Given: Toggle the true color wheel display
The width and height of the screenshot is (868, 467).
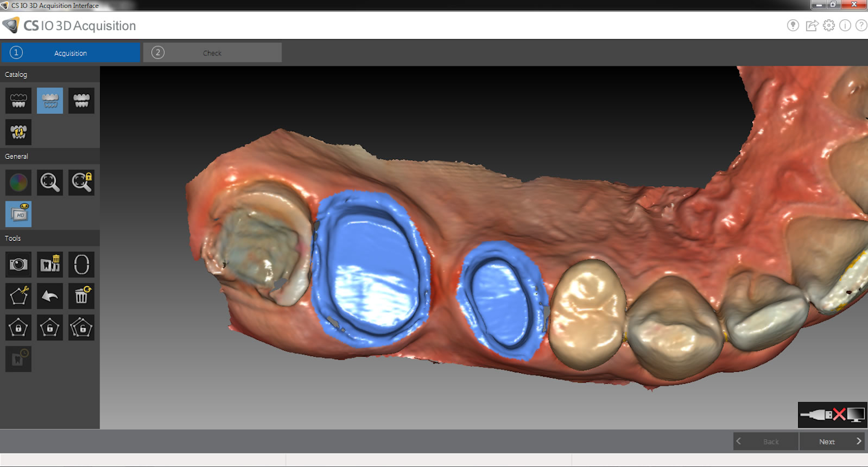Looking at the screenshot, I should pyautogui.click(x=19, y=182).
